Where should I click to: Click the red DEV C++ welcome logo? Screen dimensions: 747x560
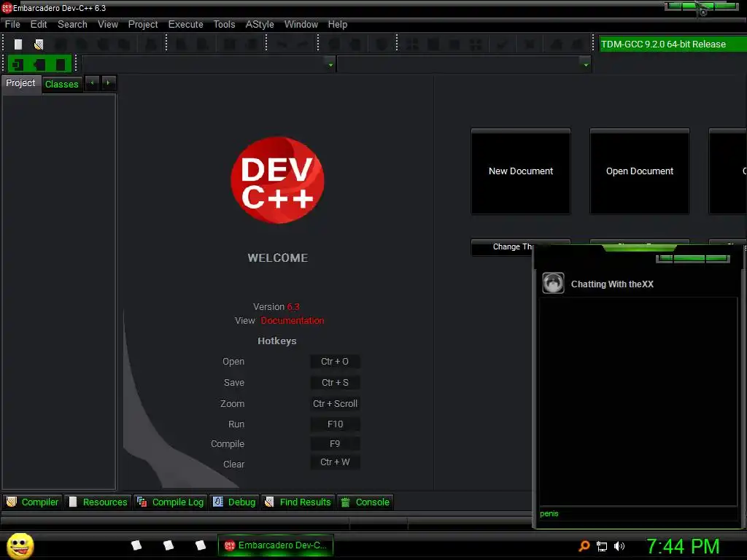pyautogui.click(x=277, y=180)
